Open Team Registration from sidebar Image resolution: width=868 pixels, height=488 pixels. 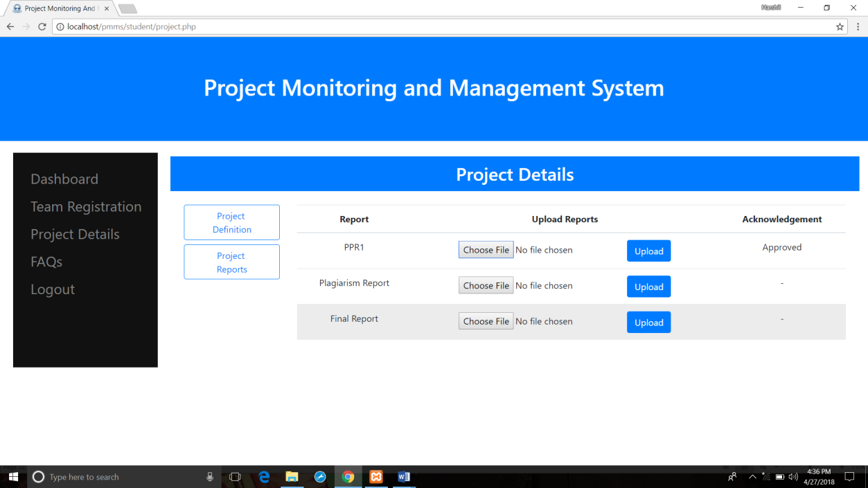tap(86, 207)
